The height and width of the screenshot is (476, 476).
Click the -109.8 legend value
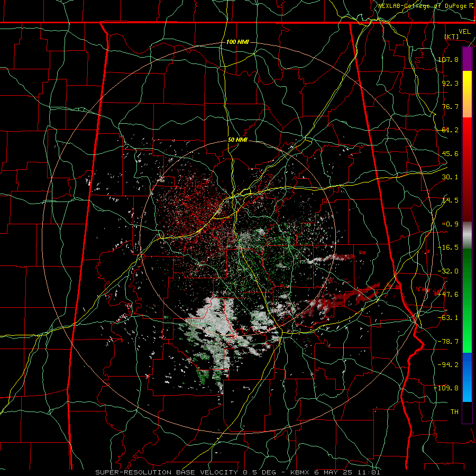(x=446, y=388)
